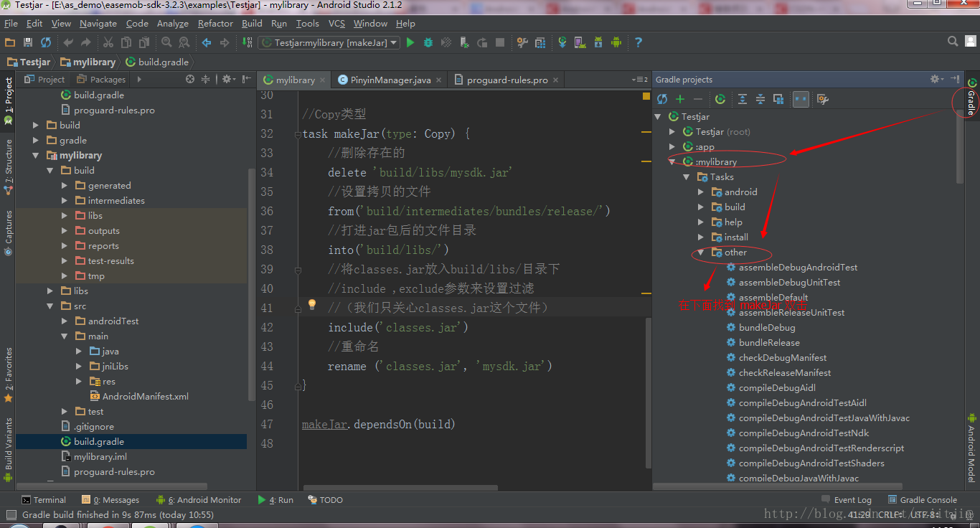The image size is (980, 528).
Task: Open the run configuration dropdown Testjar:mylibrary
Action: (x=328, y=43)
